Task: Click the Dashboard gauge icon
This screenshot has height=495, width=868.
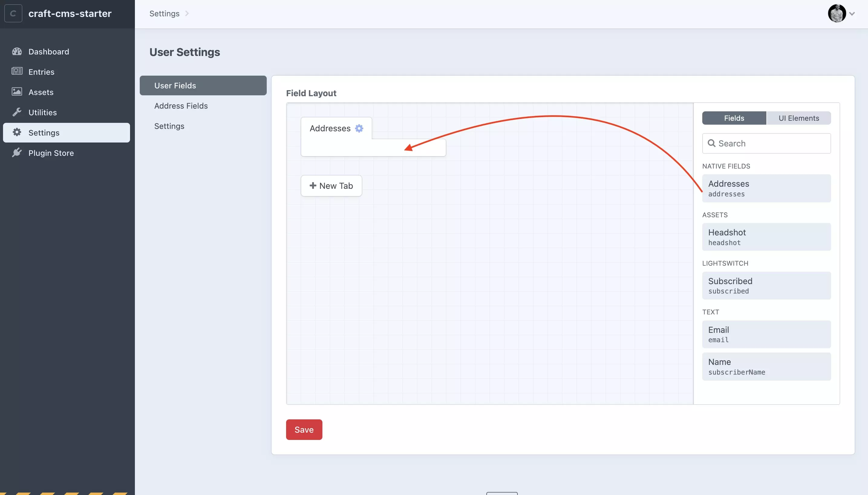Action: 17,51
